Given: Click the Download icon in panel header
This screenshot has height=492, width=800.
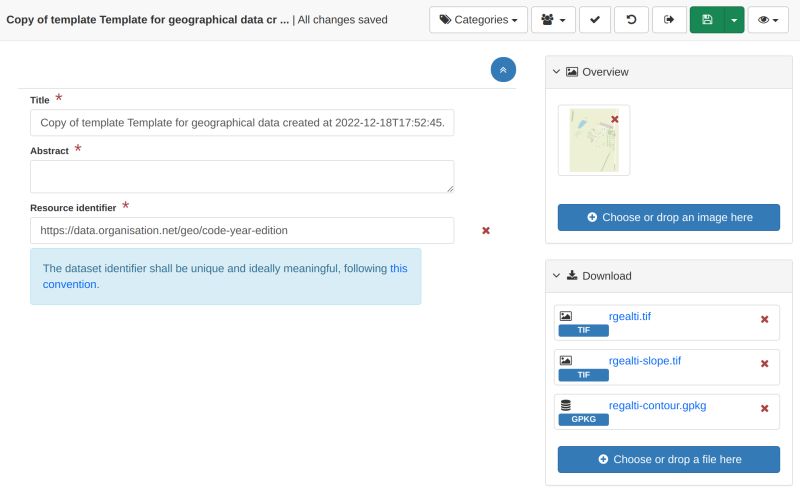Looking at the screenshot, I should pyautogui.click(x=572, y=275).
